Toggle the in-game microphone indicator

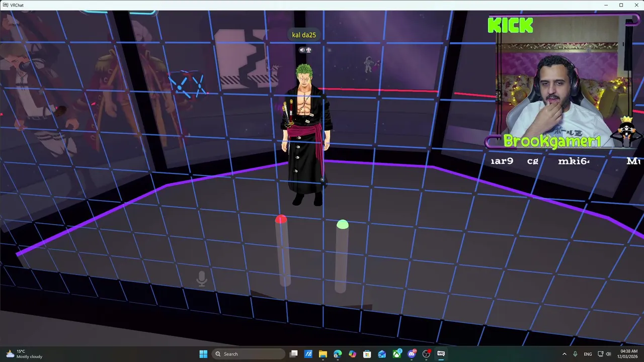coord(202,279)
